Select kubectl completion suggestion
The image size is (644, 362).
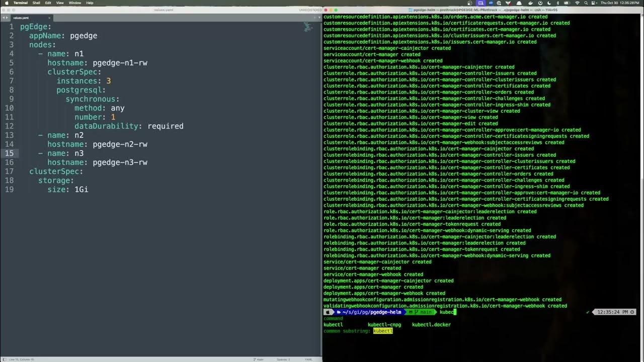coord(333,325)
